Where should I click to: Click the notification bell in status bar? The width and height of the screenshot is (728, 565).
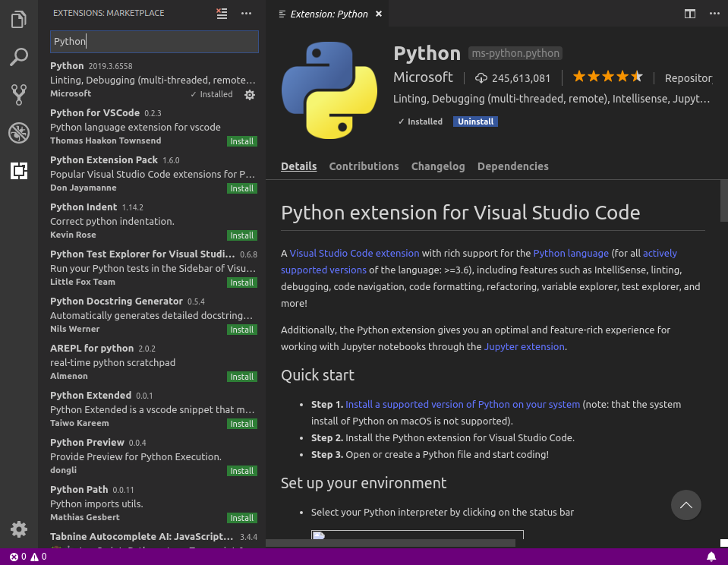point(711,557)
